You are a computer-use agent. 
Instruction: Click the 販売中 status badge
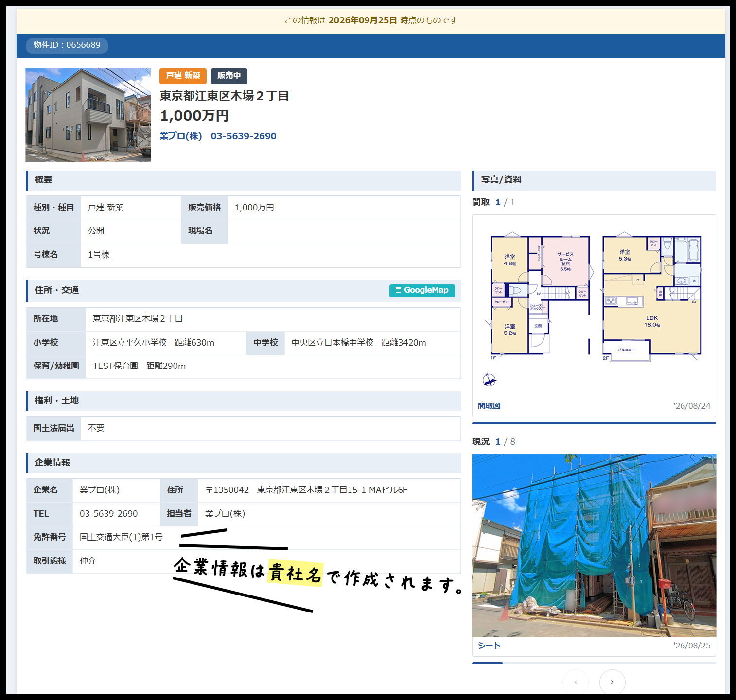[x=229, y=76]
